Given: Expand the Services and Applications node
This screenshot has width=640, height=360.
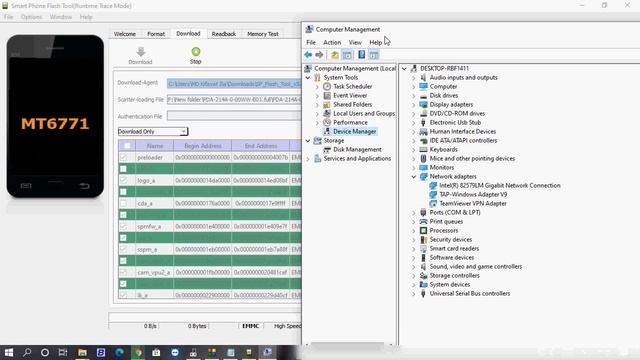Looking at the screenshot, I should [x=308, y=159].
